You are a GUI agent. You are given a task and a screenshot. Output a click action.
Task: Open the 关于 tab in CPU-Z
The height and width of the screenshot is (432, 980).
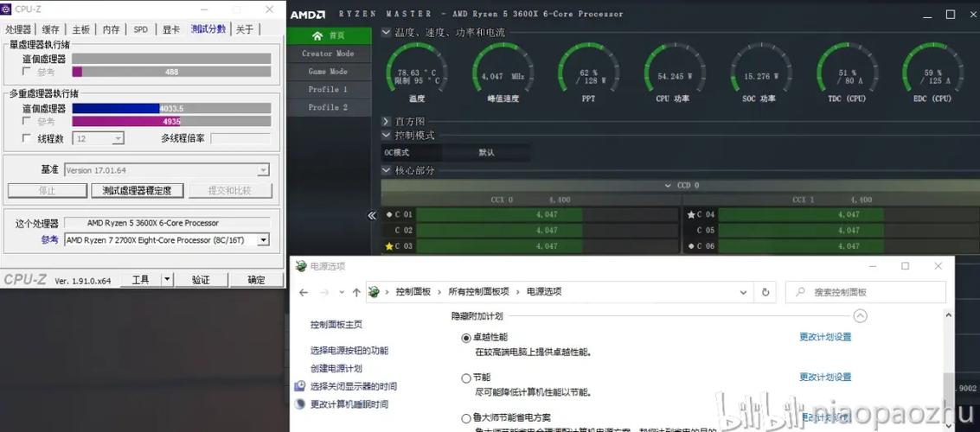click(245, 29)
